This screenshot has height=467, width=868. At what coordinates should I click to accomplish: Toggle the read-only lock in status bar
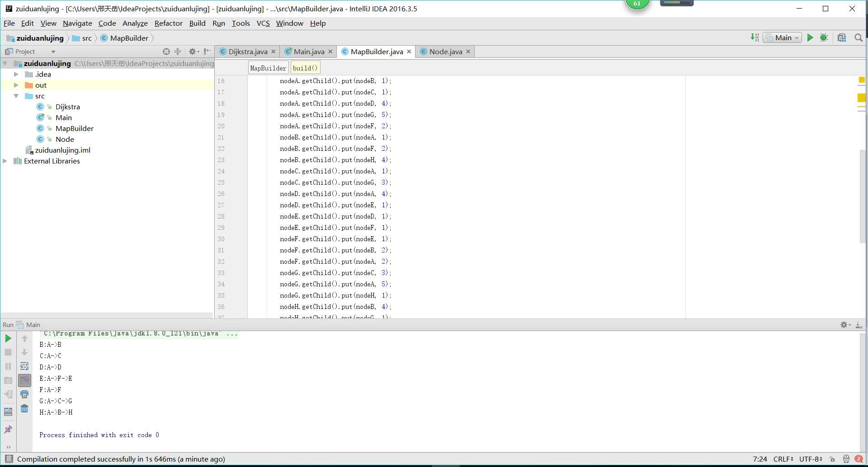tap(832, 459)
